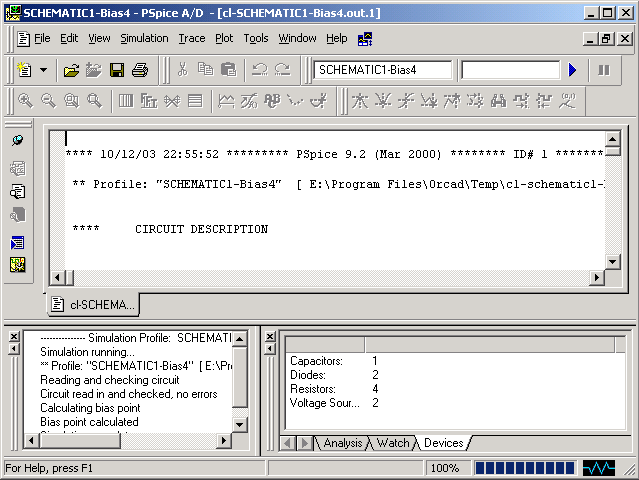
Task: Click the Paste clipboard icon
Action: coord(228,70)
